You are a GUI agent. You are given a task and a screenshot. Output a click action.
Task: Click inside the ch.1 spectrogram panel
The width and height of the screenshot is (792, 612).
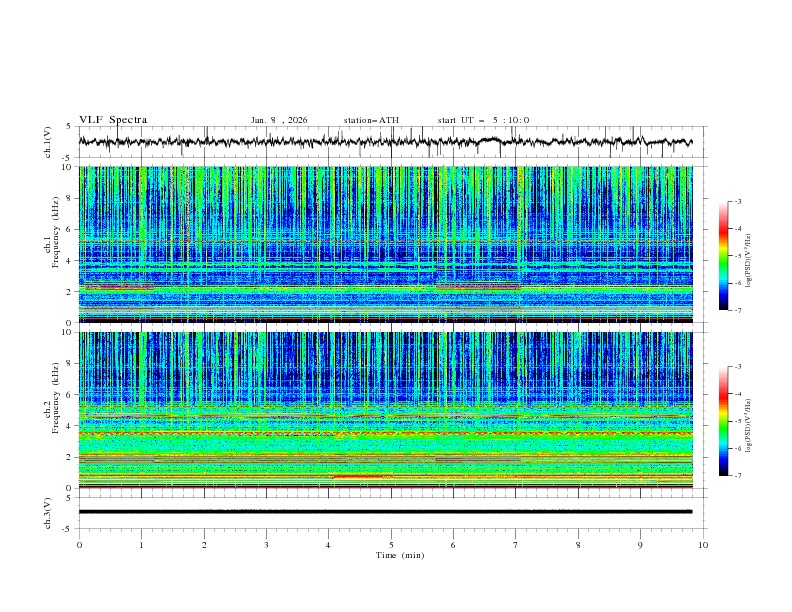coord(385,244)
